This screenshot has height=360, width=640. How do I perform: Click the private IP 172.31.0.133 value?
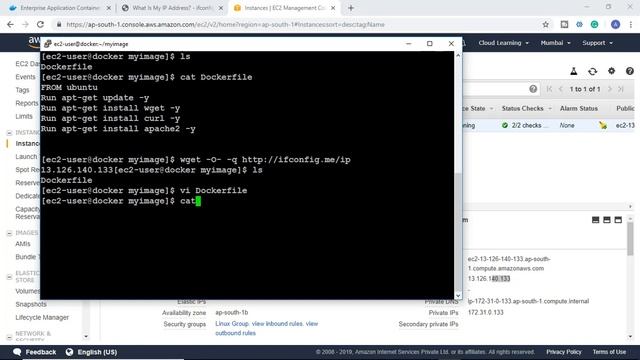tap(485, 312)
